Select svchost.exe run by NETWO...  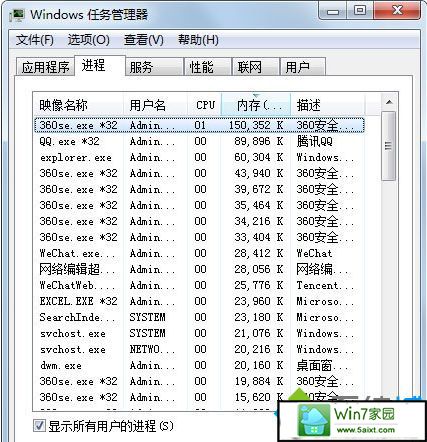[199, 349]
